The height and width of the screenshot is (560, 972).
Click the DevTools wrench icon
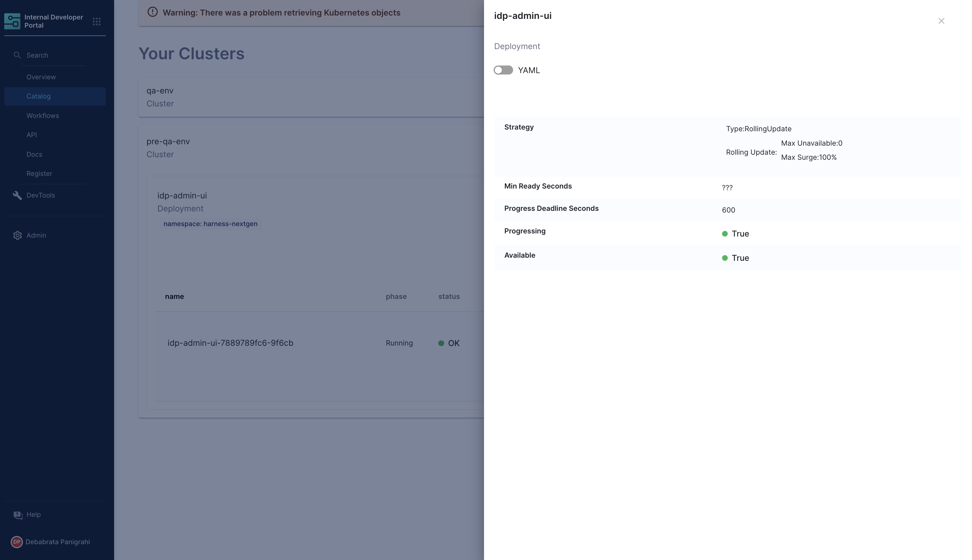pos(17,195)
